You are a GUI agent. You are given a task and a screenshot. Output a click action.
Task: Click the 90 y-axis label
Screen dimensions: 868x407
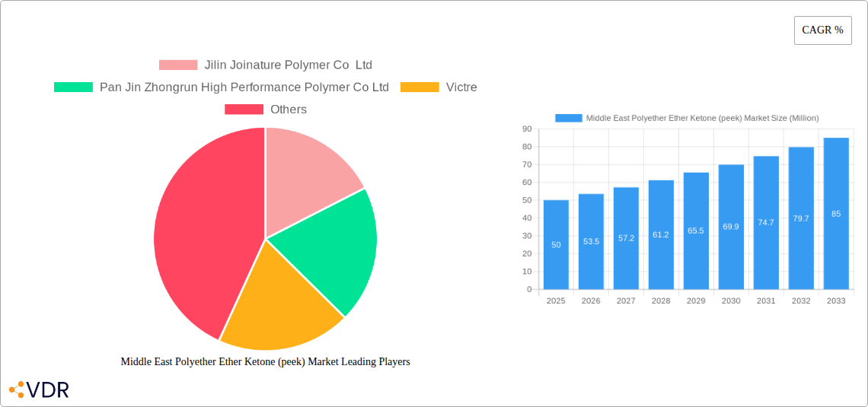[526, 129]
